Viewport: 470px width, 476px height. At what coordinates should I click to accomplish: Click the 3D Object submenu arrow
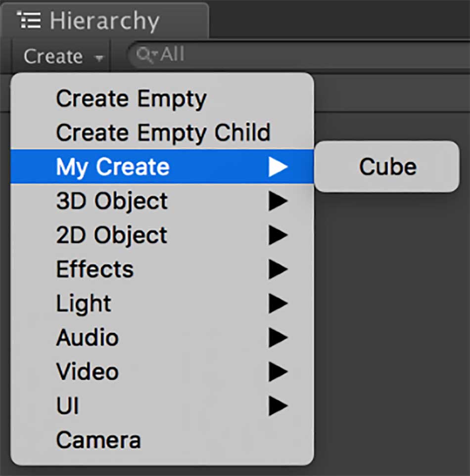278,201
